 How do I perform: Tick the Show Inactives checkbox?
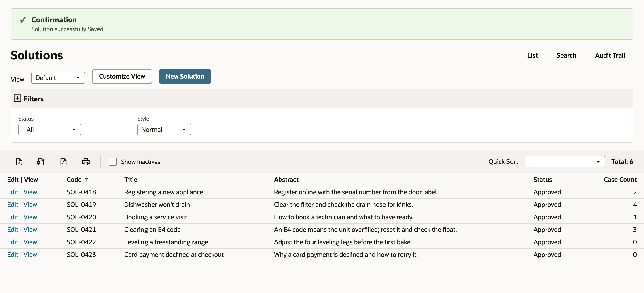tap(112, 162)
